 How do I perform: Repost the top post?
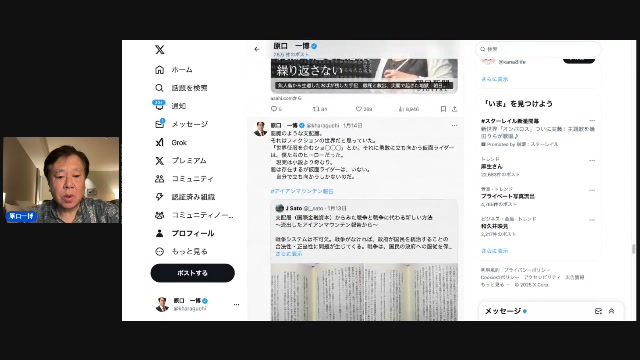[316, 109]
